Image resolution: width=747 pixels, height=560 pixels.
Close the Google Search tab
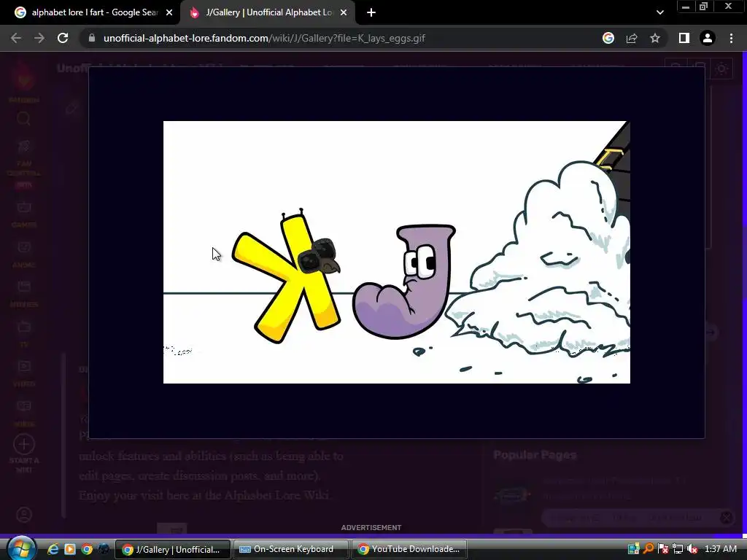pos(169,12)
